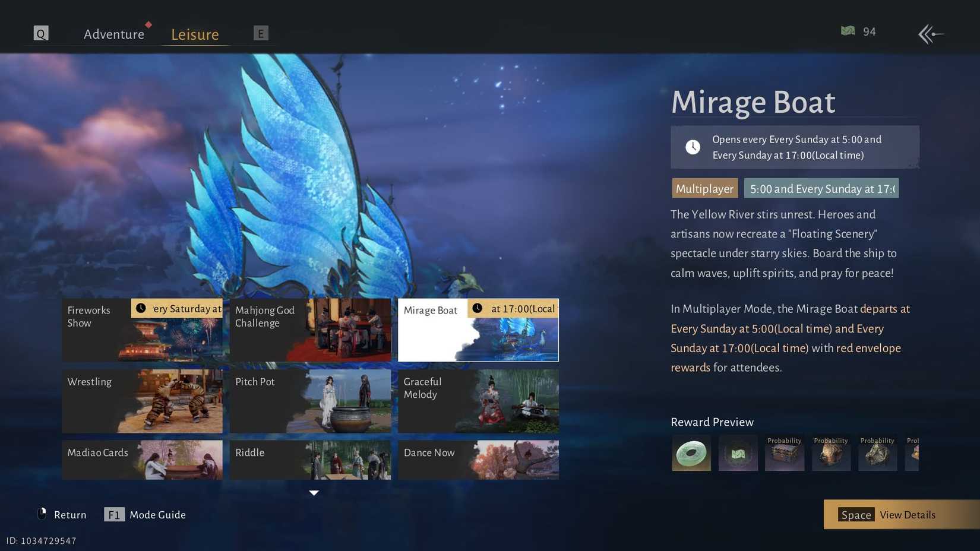Select the second Probability ore reward icon

tap(830, 454)
